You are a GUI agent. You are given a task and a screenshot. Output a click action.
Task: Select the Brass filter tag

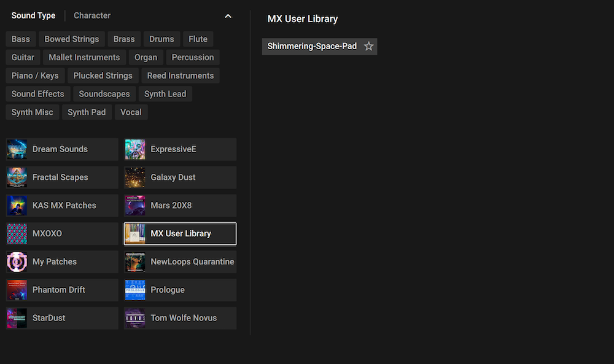point(124,39)
